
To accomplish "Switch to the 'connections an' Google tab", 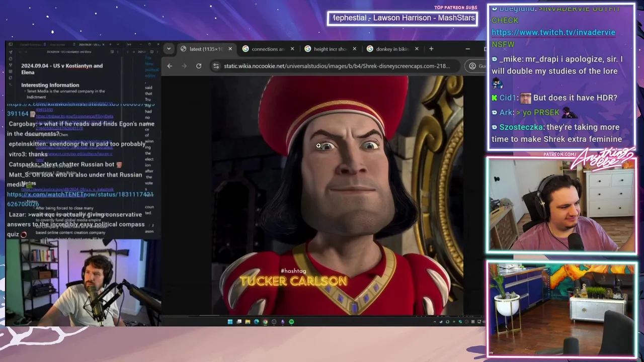I will click(x=268, y=49).
